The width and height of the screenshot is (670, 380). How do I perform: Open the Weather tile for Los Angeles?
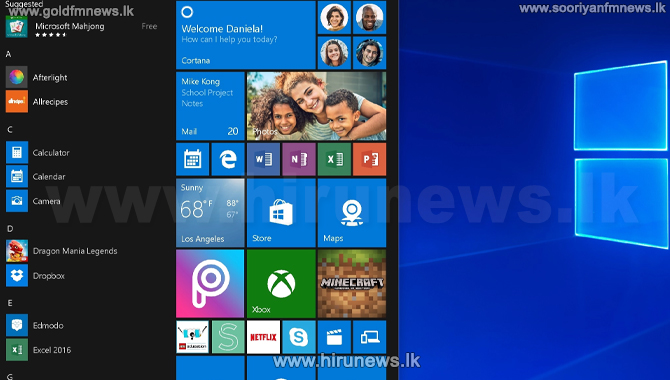[x=210, y=212]
